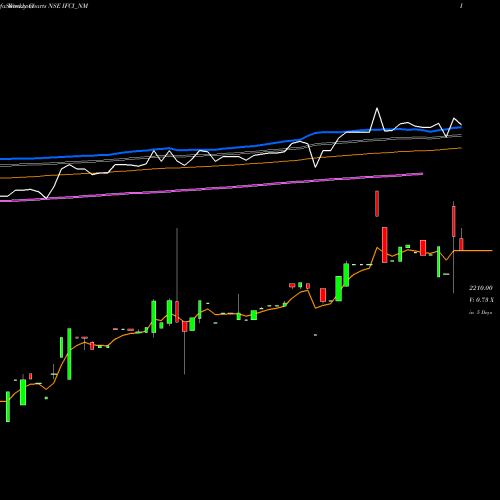Click the topmost red candle near the magenta line
The width and height of the screenshot is (500, 500).
point(377,204)
